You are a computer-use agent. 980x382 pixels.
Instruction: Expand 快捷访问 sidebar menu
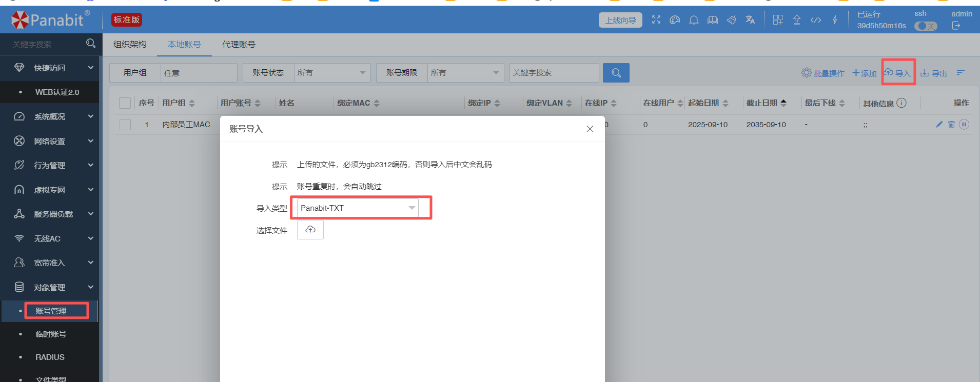(x=49, y=68)
